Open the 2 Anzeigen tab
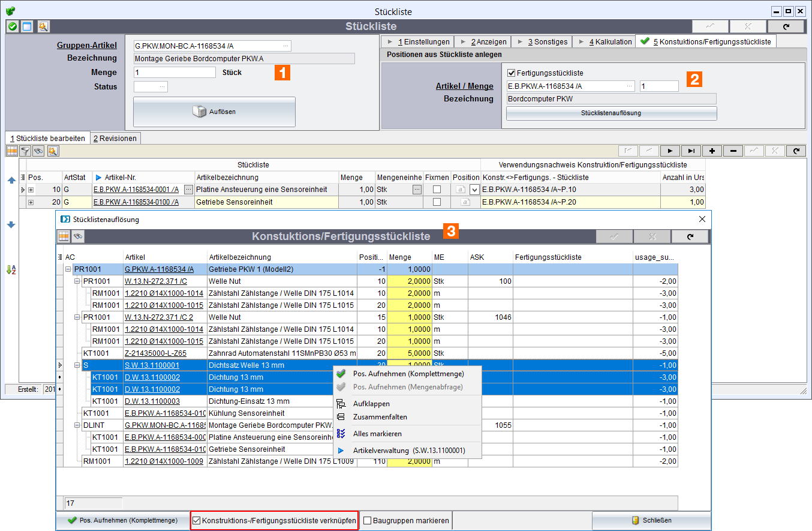 482,41
